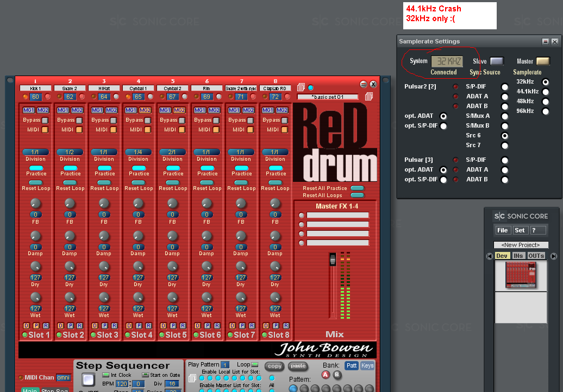Turn the Wet knob on channel 8

275,298
